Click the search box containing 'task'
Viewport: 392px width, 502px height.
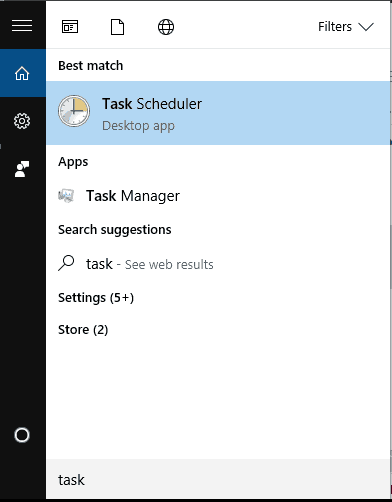[x=218, y=480]
